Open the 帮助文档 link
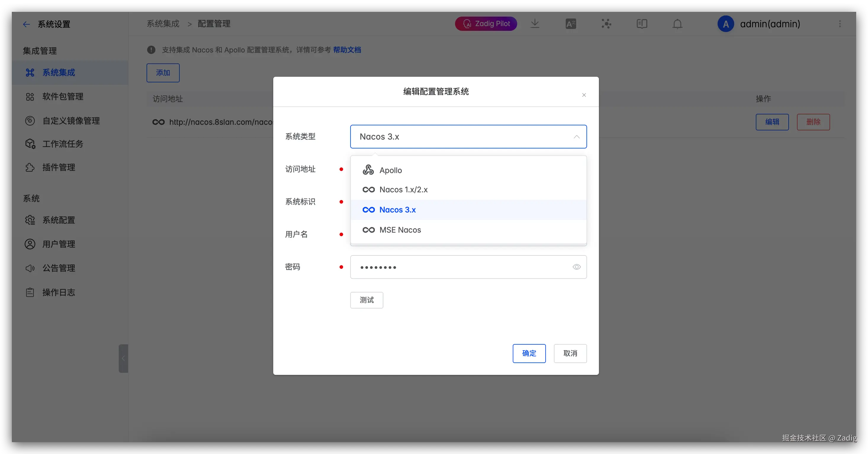 (347, 50)
